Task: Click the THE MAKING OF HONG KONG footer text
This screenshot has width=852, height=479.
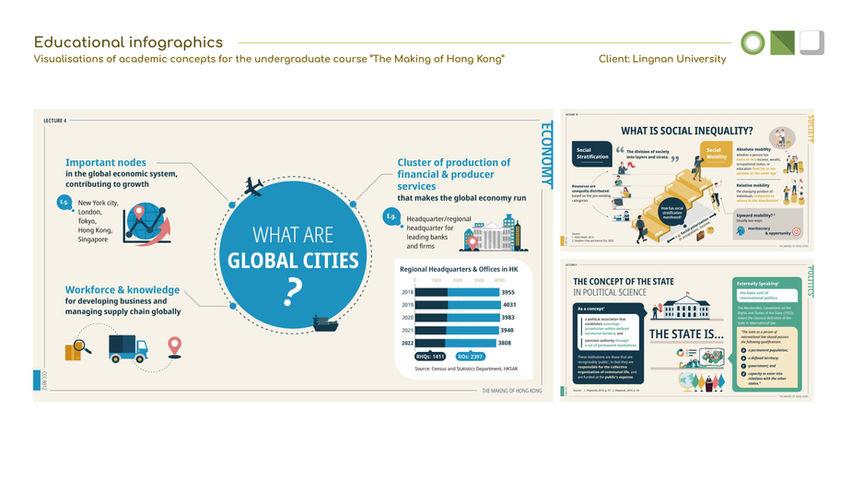Action: tap(511, 390)
